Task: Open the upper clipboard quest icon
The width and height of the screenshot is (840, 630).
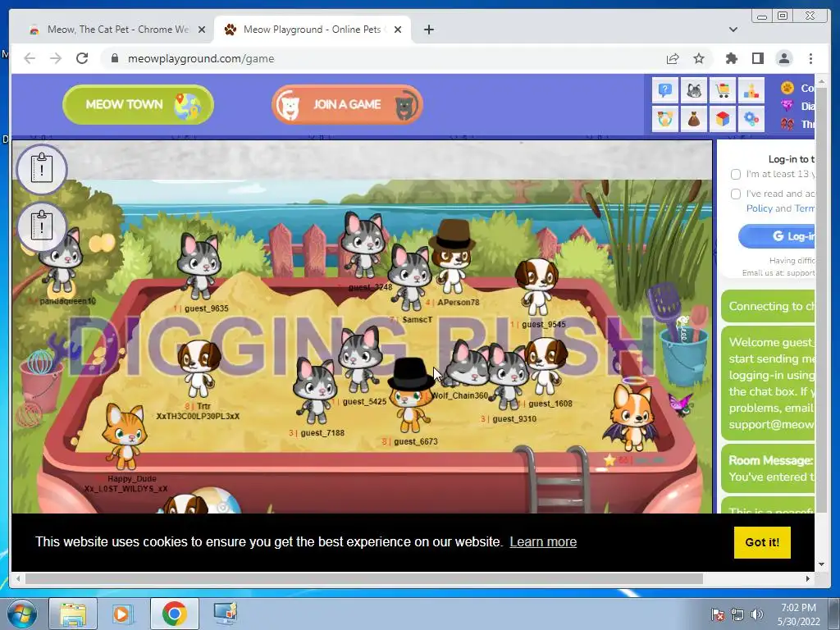Action: [x=42, y=169]
